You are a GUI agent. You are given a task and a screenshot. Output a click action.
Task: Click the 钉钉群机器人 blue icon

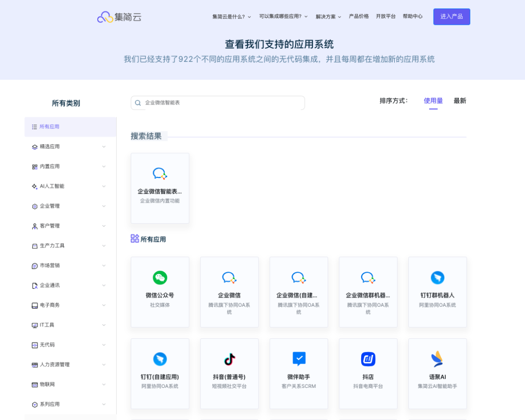pos(437,278)
